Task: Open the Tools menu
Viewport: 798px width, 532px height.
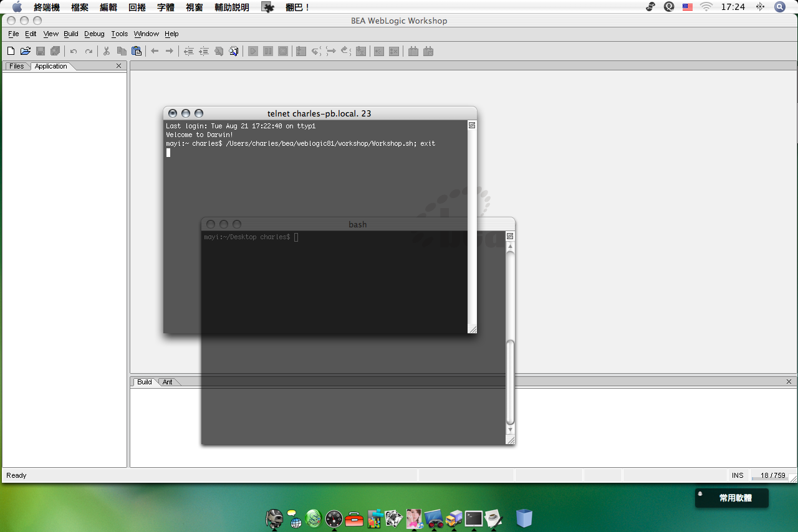Action: (120, 34)
